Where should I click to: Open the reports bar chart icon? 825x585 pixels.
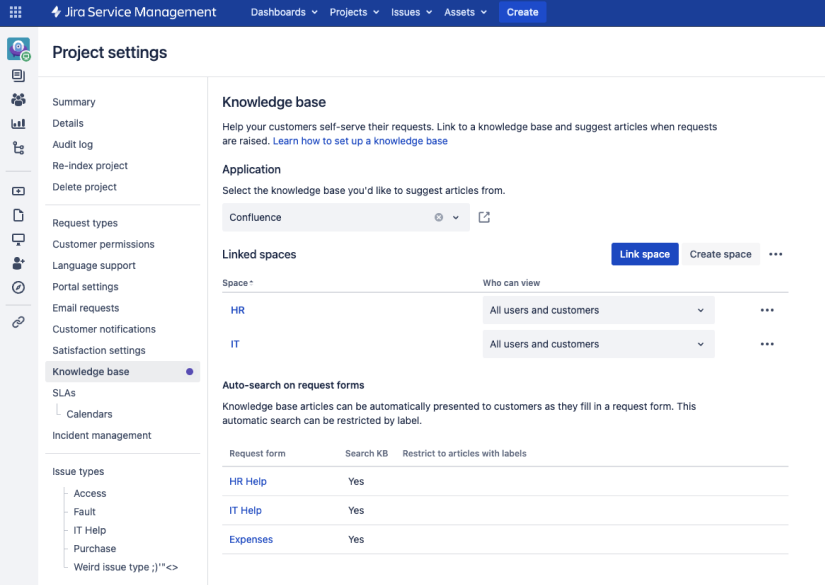click(18, 124)
